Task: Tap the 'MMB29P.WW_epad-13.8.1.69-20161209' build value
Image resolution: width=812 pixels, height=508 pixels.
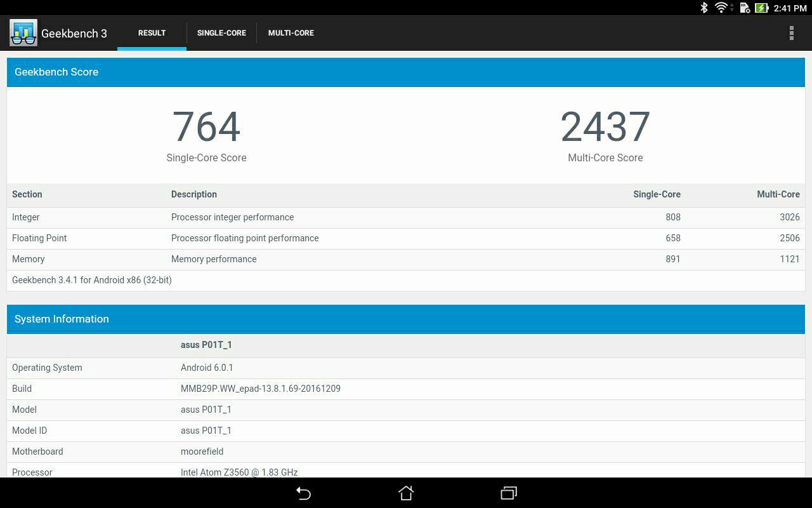Action: pyautogui.click(x=261, y=389)
